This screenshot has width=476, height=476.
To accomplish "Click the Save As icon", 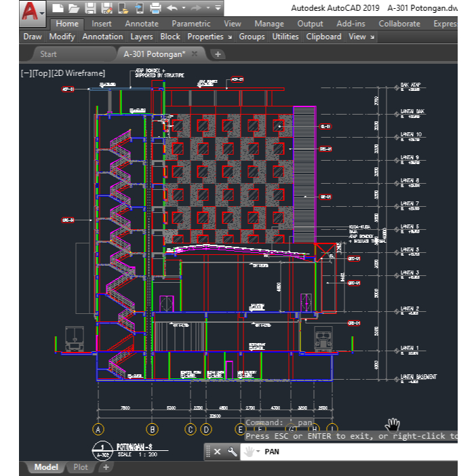I will point(106,8).
